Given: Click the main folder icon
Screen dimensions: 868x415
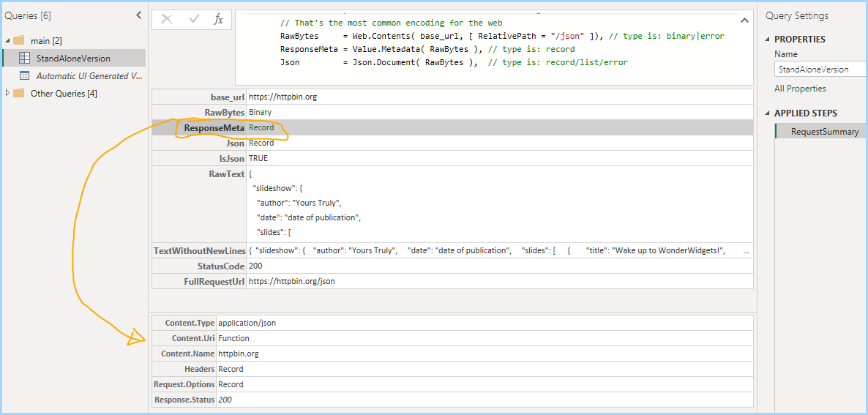Looking at the screenshot, I should tap(19, 40).
